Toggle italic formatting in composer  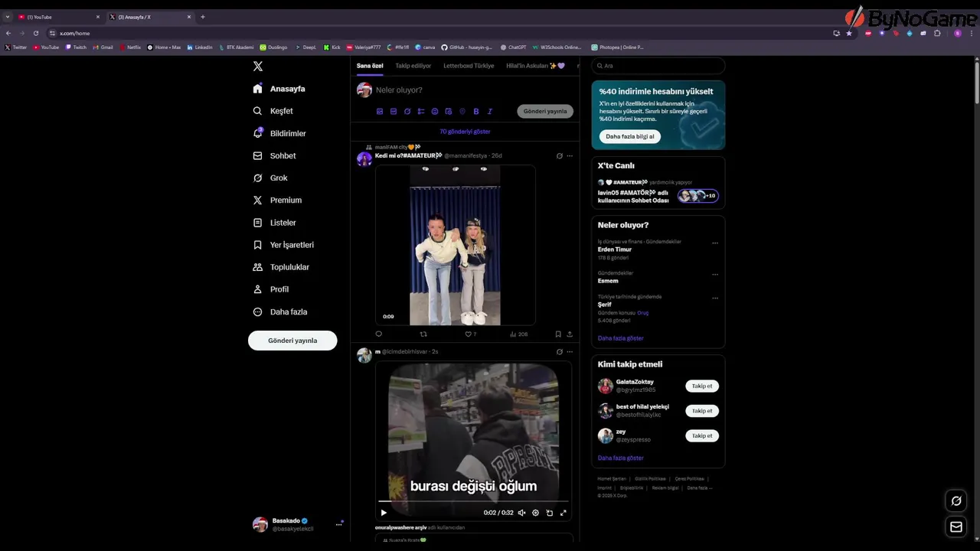(490, 112)
